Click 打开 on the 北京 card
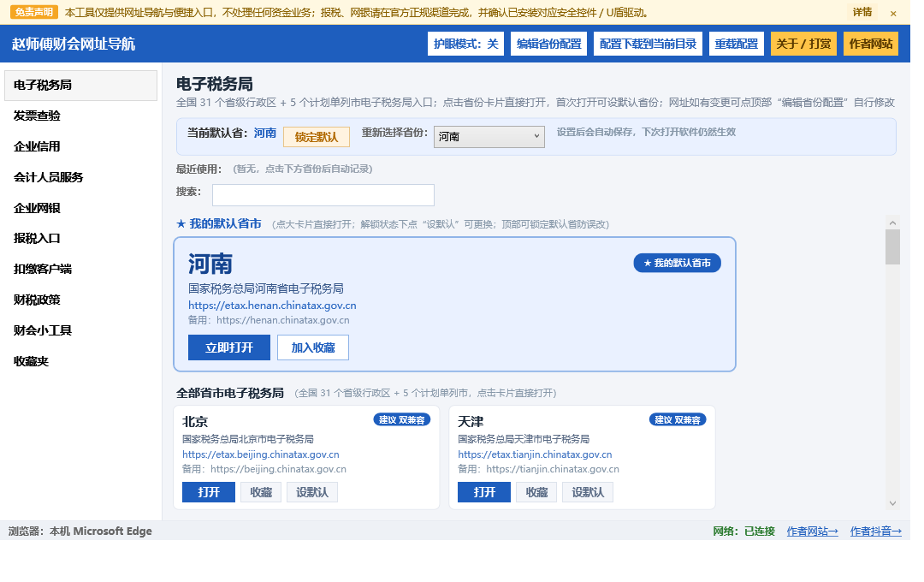 pyautogui.click(x=209, y=492)
